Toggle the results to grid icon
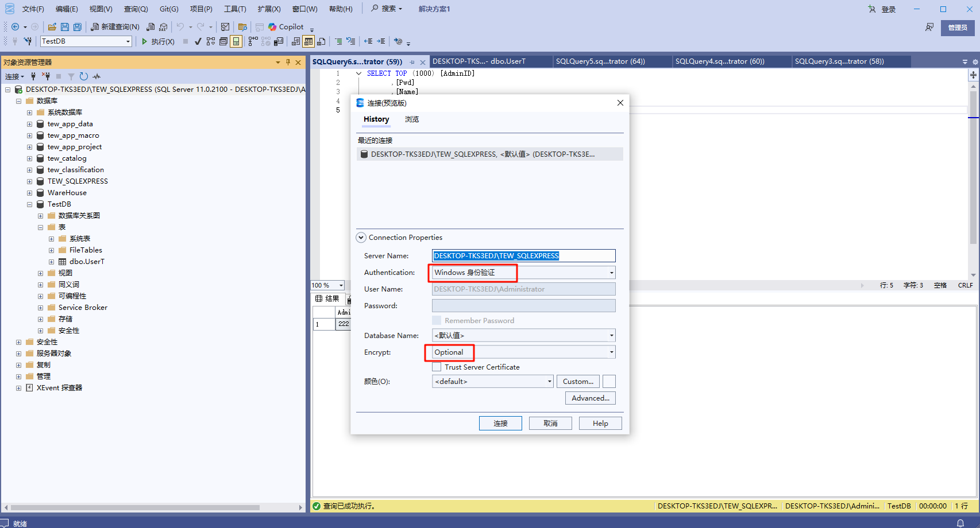Screen dimensions: 980x528 308,41
